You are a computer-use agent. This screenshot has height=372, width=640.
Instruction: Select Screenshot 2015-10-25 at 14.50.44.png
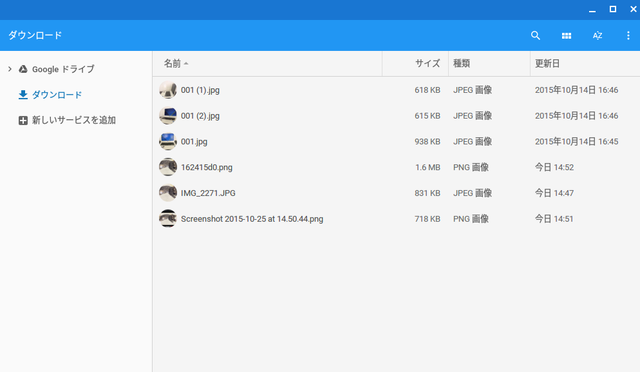point(252,219)
